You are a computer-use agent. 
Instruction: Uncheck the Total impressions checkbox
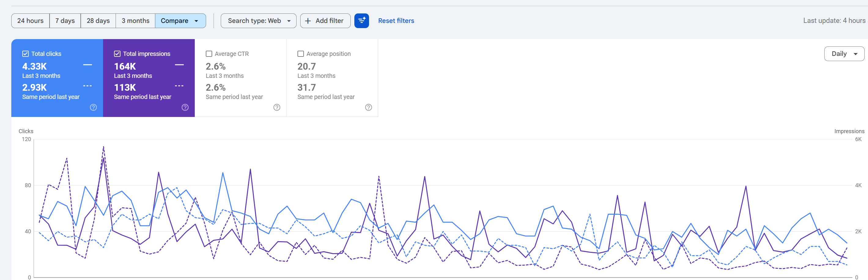tap(117, 54)
